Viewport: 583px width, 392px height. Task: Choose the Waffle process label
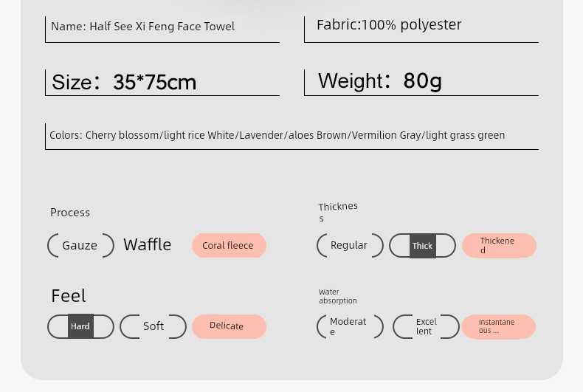pos(148,245)
